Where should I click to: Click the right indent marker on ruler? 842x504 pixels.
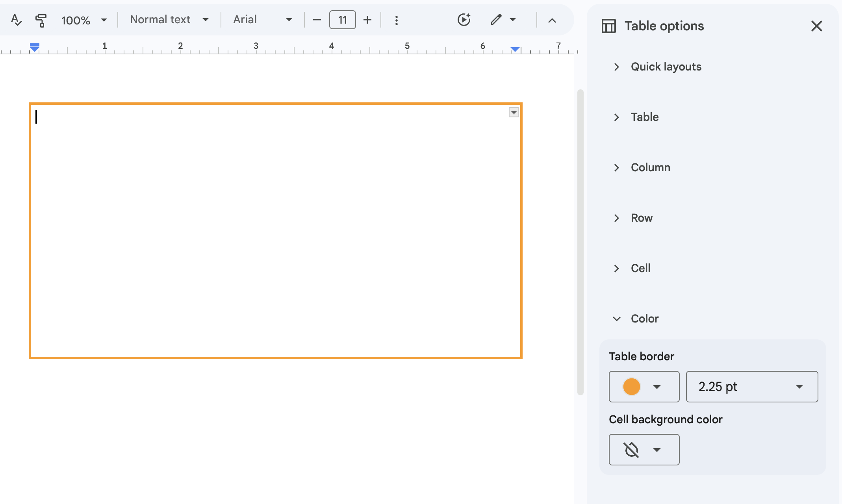[x=515, y=49]
